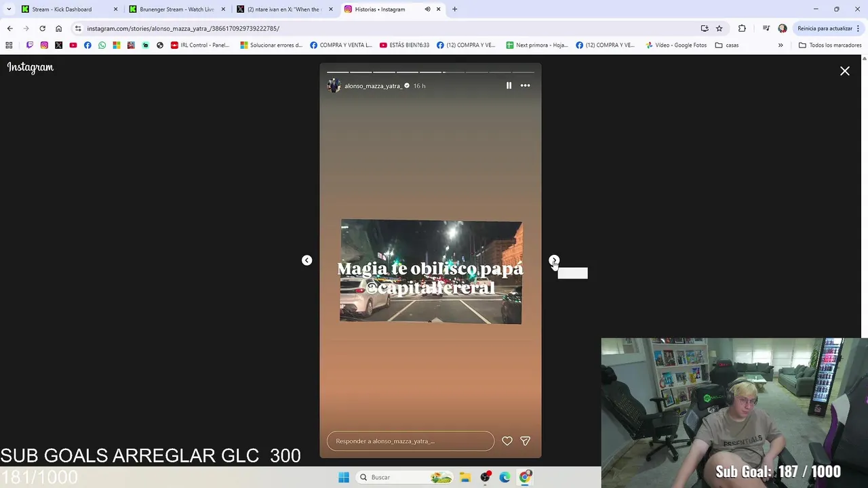Install app icon in address bar

(705, 28)
